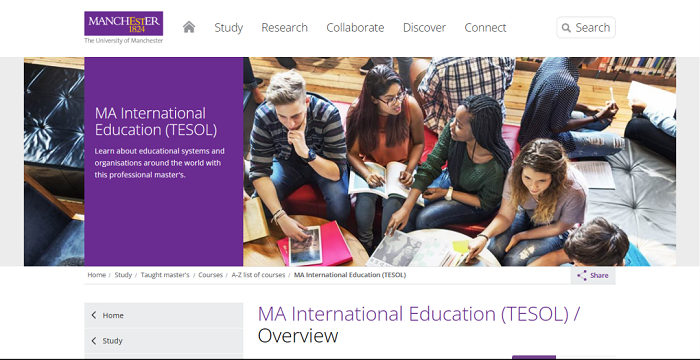Screen dimensions: 700x360
Task: Open the Connect menu
Action: coord(485,28)
